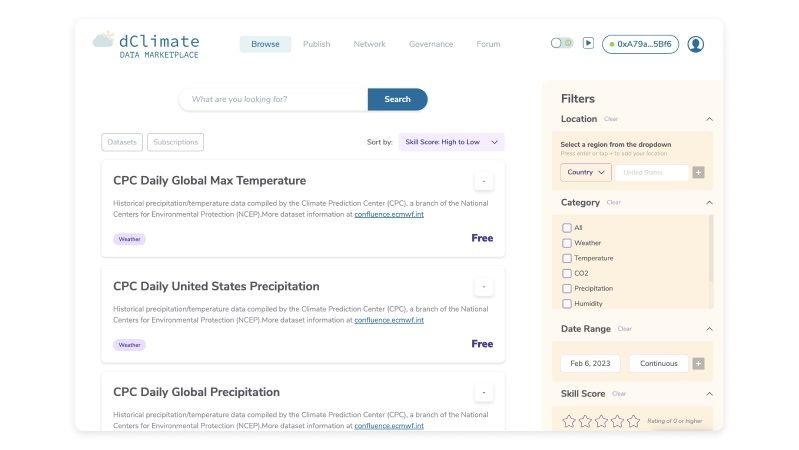Click the Category list scrollbar

(x=710, y=248)
